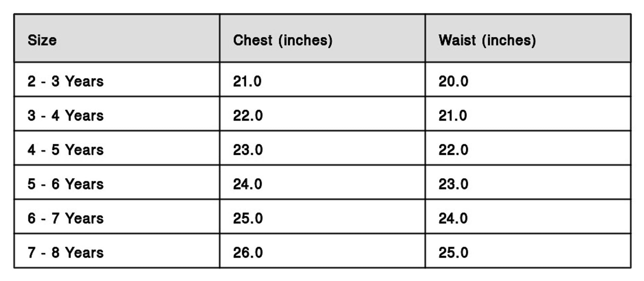Click the Chest (inches) column header
Image resolution: width=644 pixels, height=281 pixels.
(x=282, y=40)
